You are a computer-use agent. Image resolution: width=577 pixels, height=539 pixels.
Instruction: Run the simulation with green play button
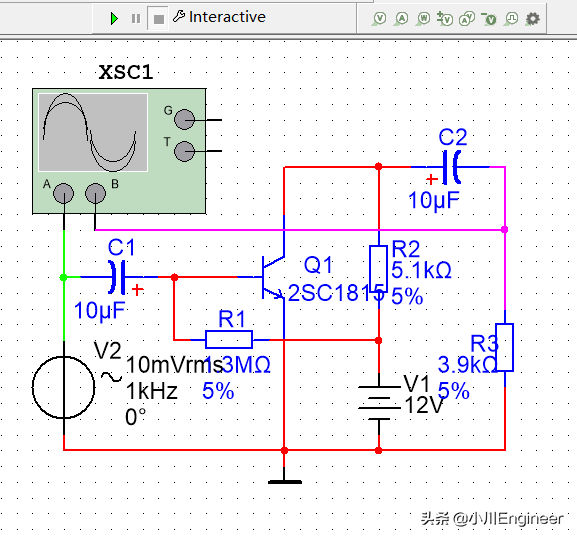[114, 18]
